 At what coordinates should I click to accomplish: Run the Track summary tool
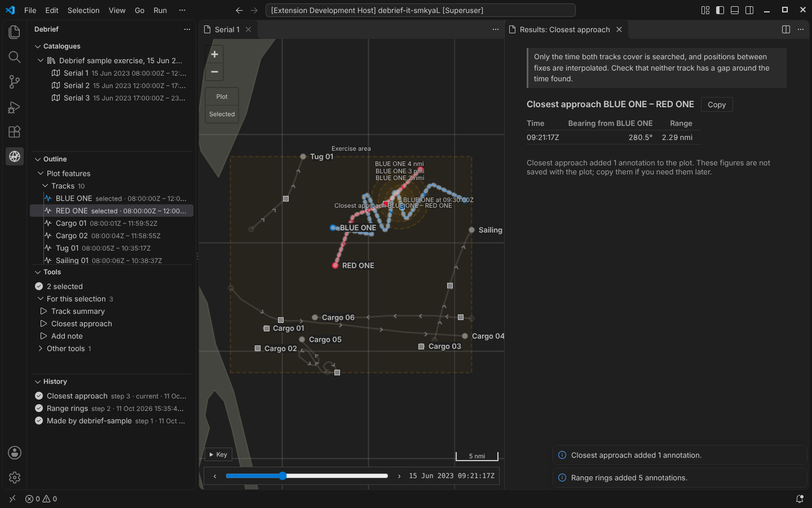(x=111, y=311)
